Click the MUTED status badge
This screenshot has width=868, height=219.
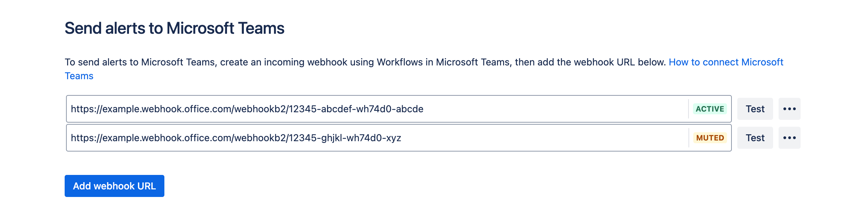tap(710, 137)
